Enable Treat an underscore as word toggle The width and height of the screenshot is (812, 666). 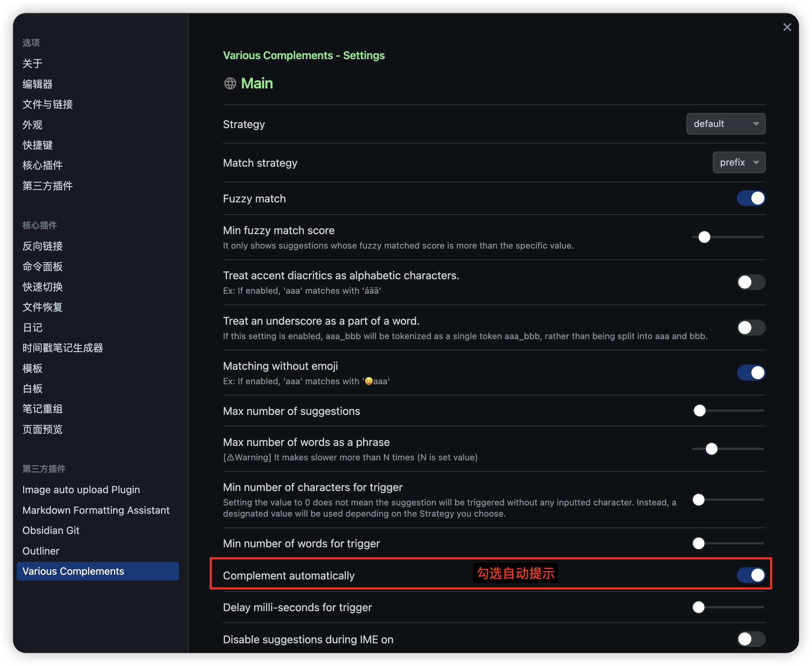[x=751, y=328]
